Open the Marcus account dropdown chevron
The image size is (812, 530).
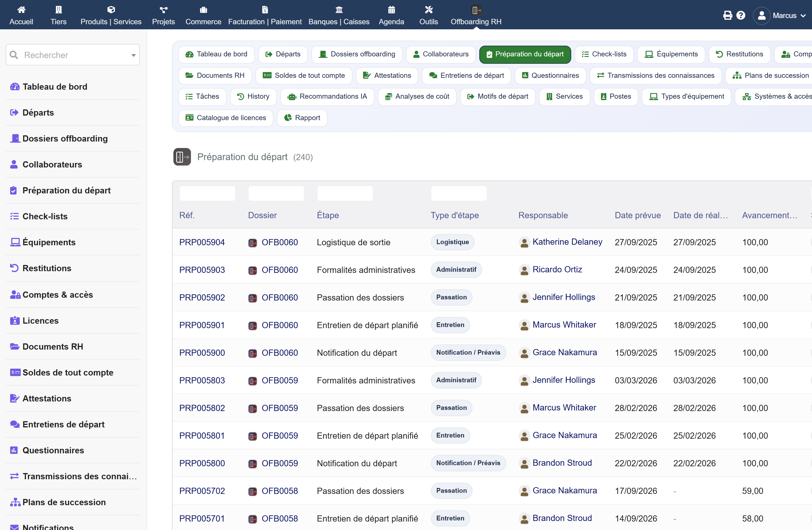(803, 16)
